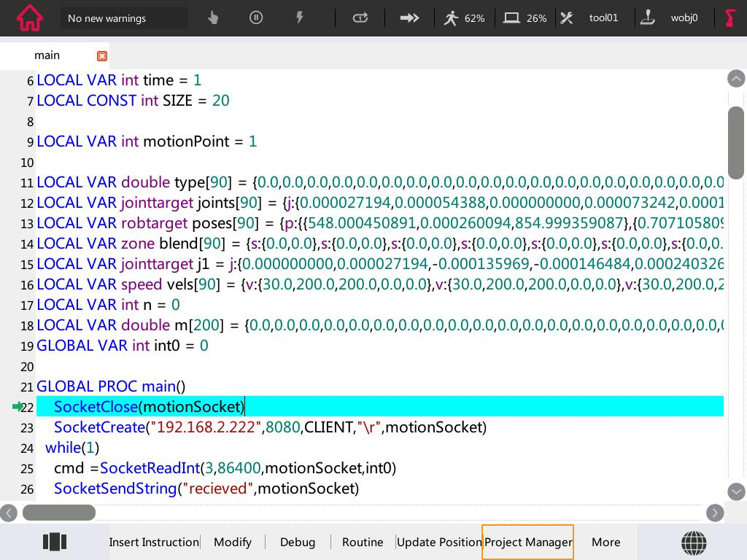Close the main program tab

(102, 56)
